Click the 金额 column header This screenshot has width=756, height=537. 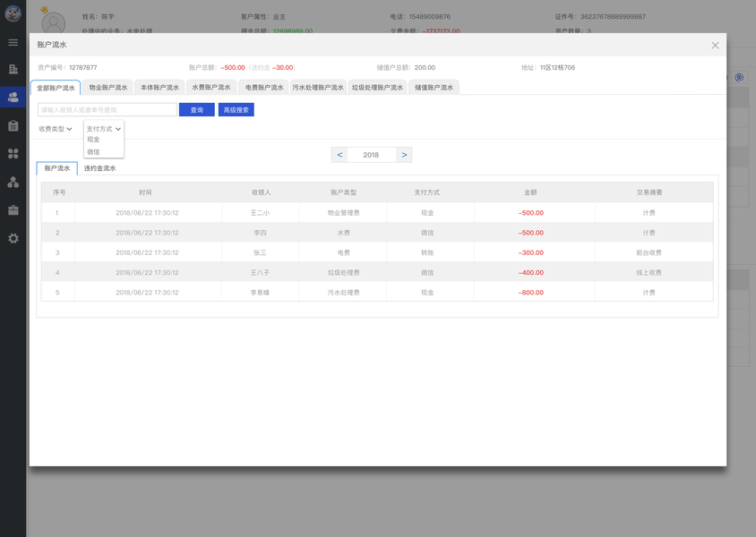point(530,192)
